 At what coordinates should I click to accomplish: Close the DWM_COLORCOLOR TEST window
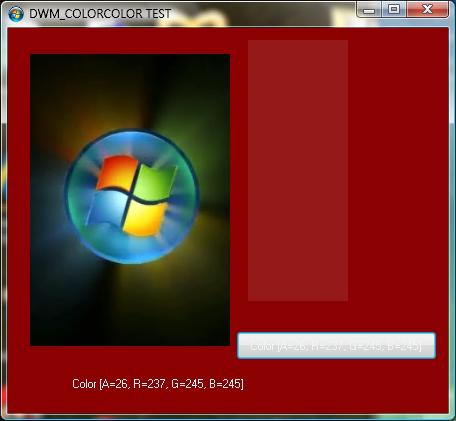coord(427,10)
